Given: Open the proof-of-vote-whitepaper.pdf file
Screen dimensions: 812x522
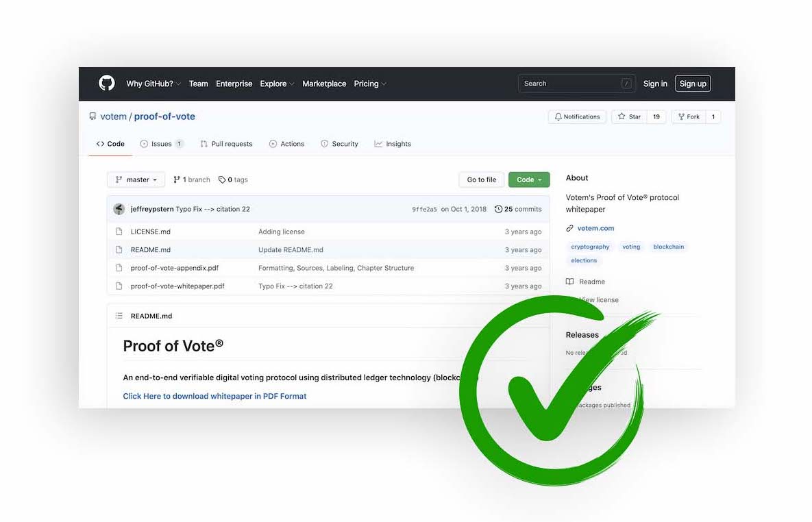Looking at the screenshot, I should (x=177, y=286).
